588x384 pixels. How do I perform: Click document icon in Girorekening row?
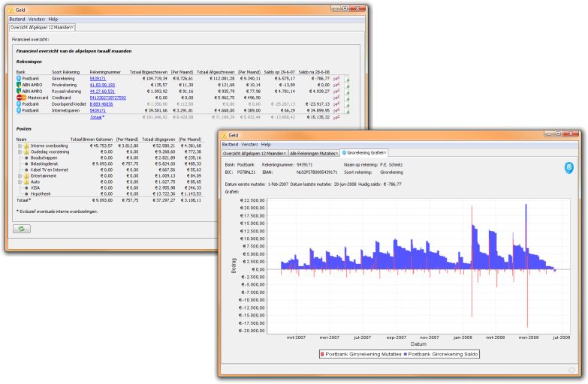pyautogui.click(x=347, y=79)
